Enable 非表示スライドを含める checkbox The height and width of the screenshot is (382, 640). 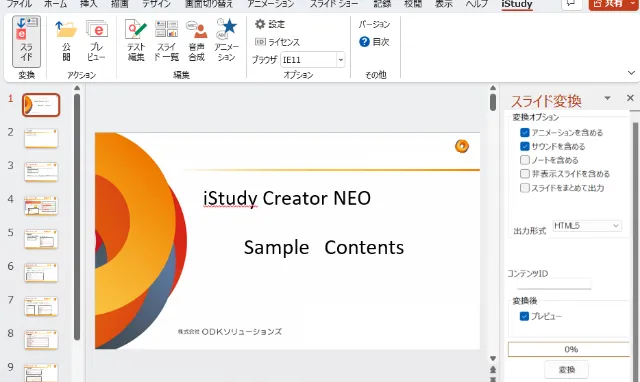(x=525, y=173)
